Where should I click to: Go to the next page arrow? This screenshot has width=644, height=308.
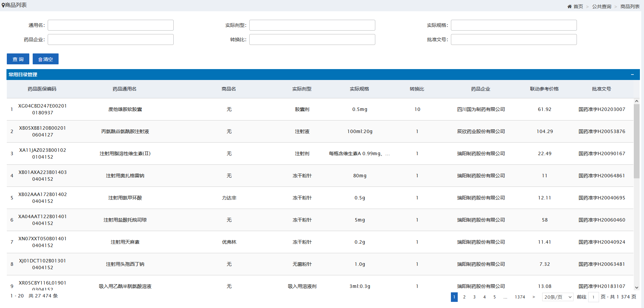click(534, 297)
